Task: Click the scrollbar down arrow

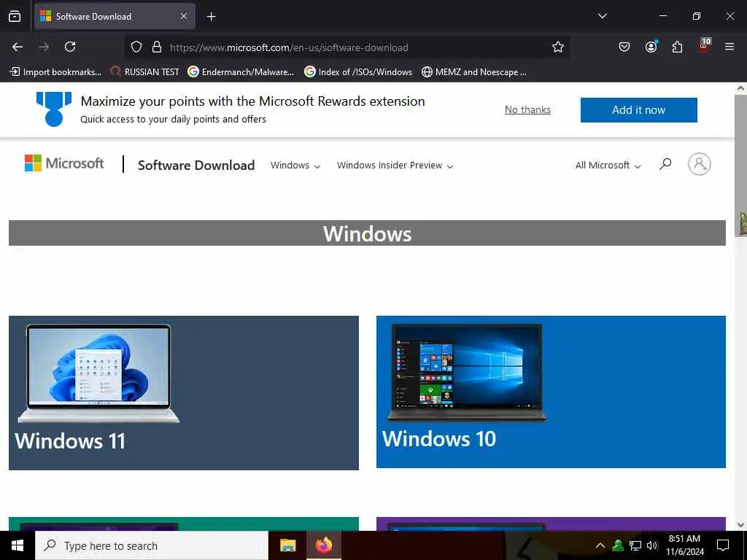Action: coord(740,525)
